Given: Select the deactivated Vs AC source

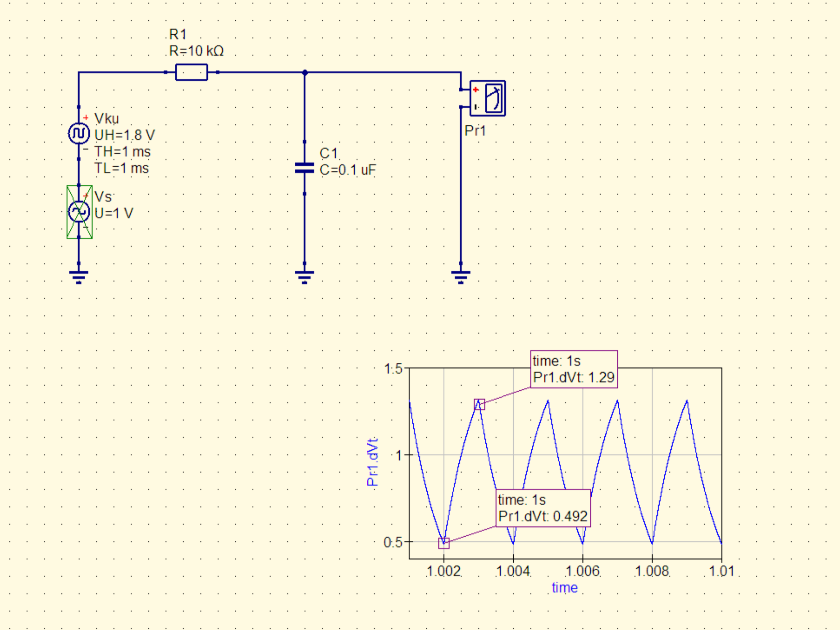Looking at the screenshot, I should [79, 212].
